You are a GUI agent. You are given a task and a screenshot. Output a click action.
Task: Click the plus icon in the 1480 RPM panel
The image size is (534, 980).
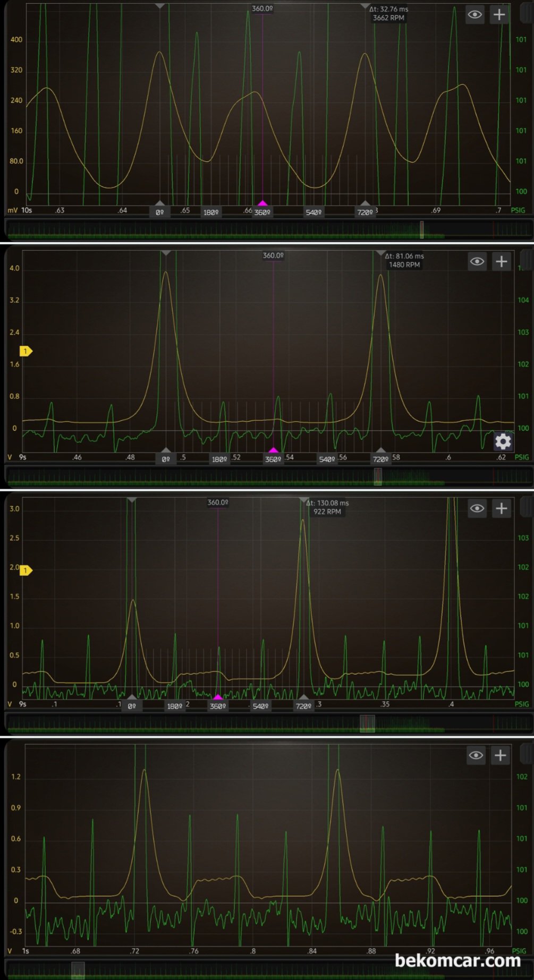coord(501,261)
